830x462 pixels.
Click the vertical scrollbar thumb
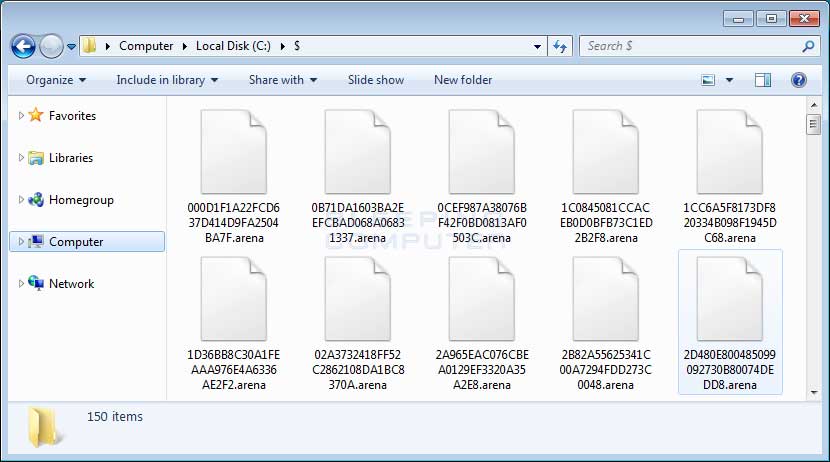[x=814, y=125]
